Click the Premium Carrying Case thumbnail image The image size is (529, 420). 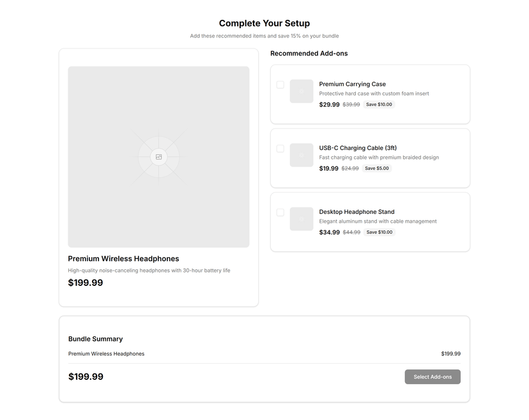click(302, 91)
